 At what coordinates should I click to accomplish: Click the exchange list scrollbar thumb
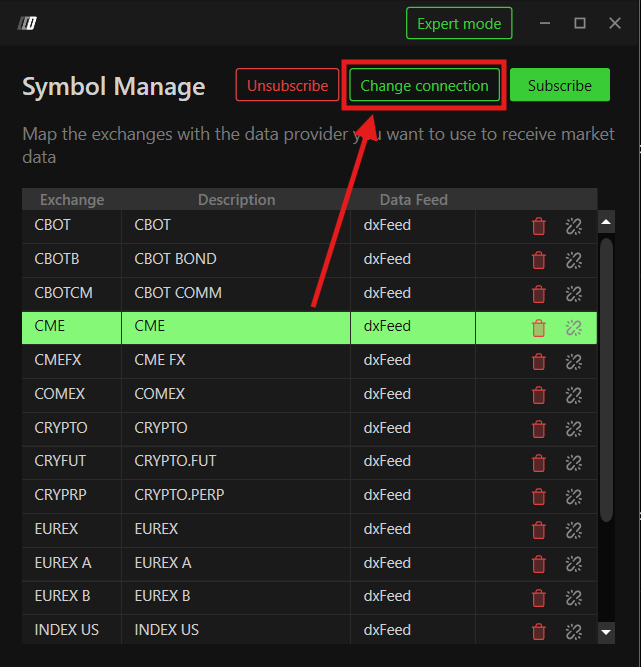pos(606,379)
